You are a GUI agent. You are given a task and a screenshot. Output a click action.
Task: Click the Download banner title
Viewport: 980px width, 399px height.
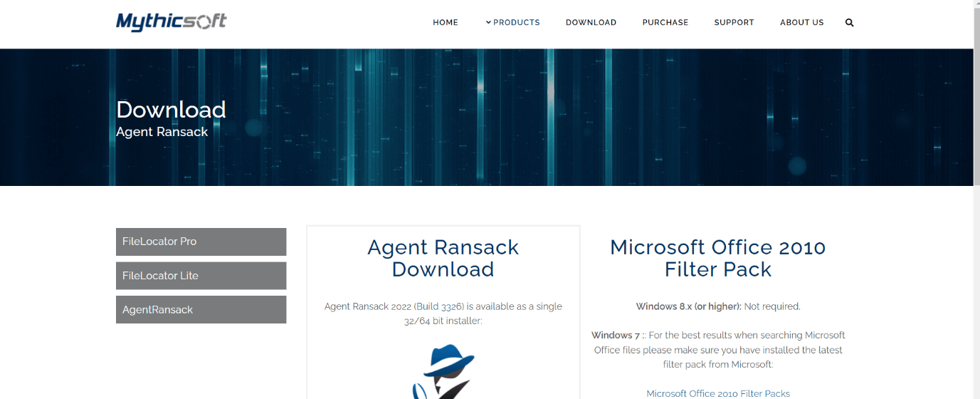[x=171, y=109]
